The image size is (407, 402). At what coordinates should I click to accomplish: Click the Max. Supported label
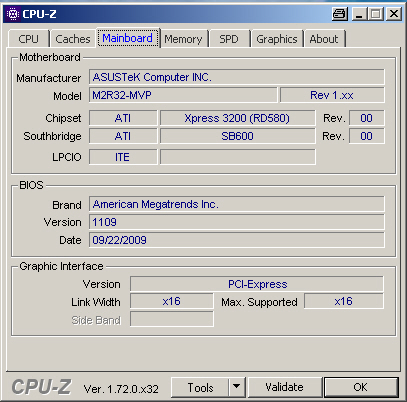coord(259,302)
